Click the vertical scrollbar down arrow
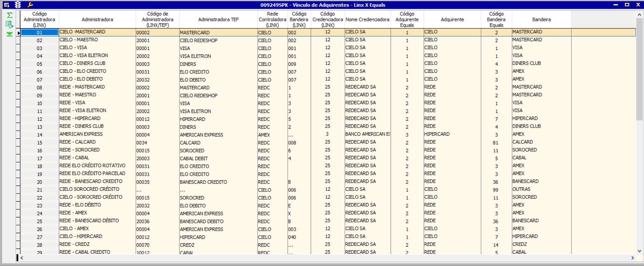 click(639, 251)
